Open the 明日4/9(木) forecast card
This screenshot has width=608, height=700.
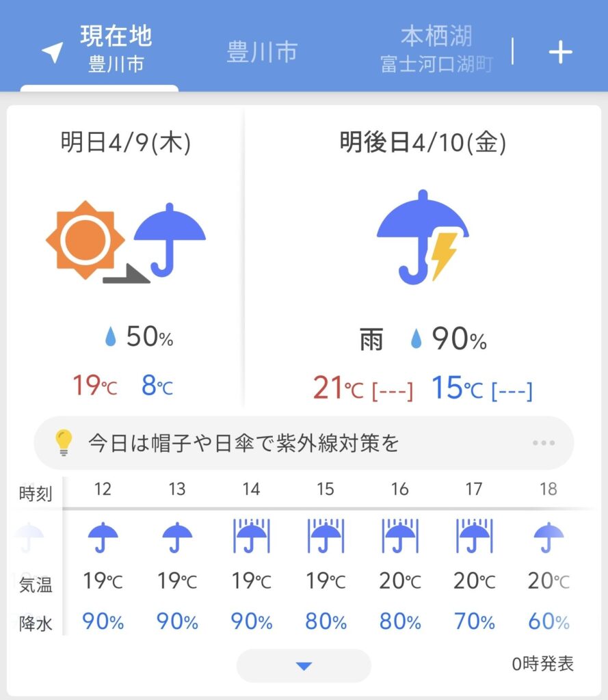click(125, 142)
